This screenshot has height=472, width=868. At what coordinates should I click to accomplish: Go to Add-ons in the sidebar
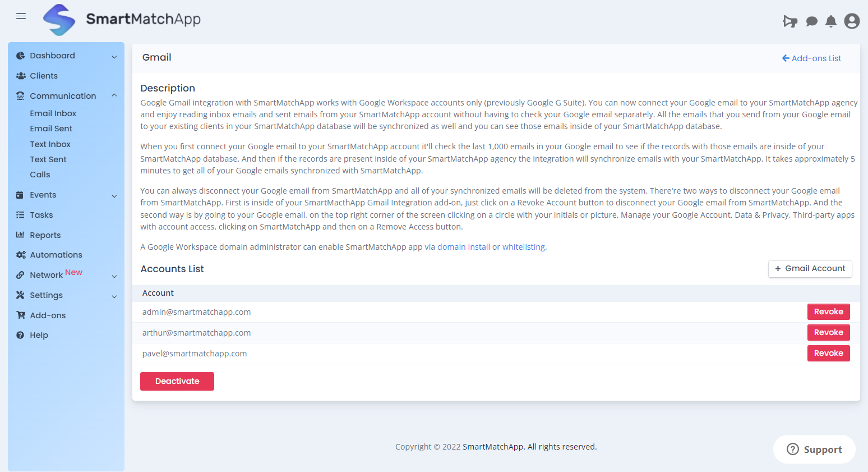click(x=48, y=315)
